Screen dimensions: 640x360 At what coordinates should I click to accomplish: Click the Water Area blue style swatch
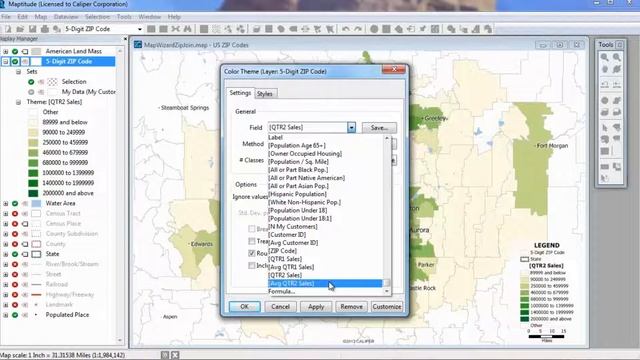36,203
